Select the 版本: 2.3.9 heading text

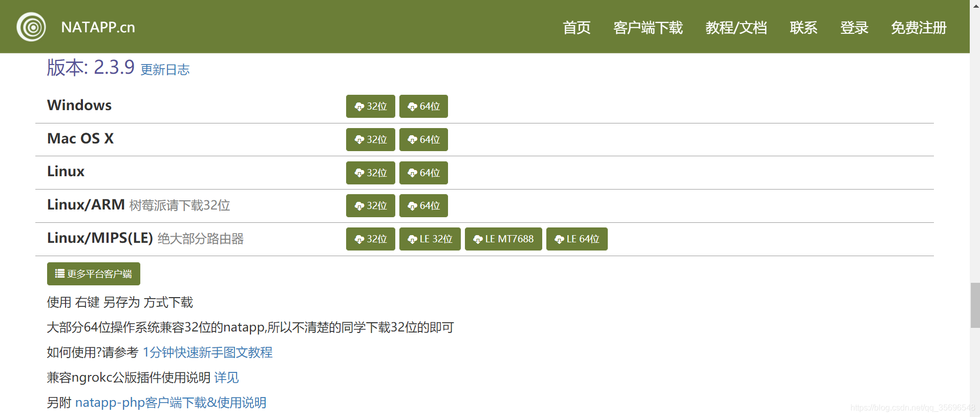(91, 67)
